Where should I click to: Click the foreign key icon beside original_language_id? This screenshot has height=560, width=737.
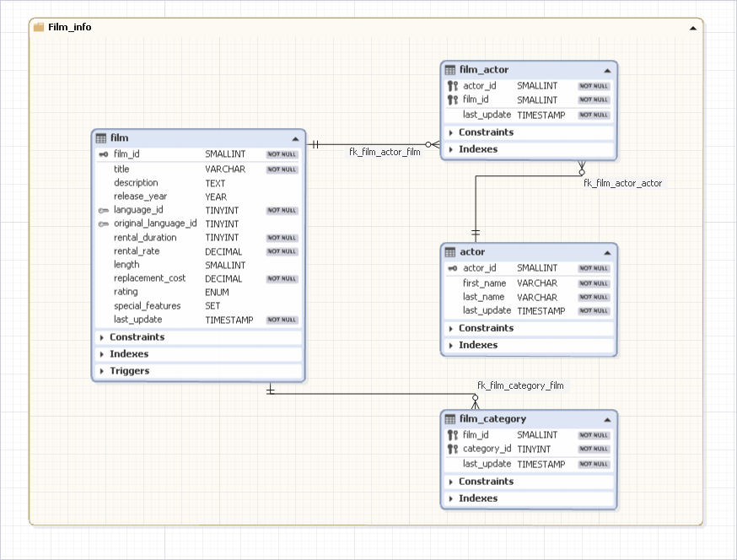pos(103,223)
